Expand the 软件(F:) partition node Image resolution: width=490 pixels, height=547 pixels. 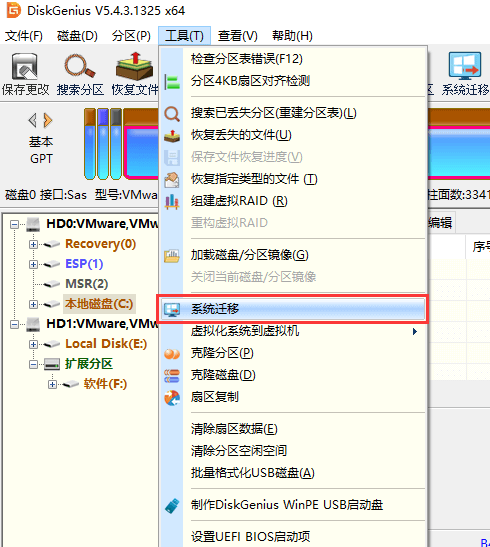click(52, 384)
